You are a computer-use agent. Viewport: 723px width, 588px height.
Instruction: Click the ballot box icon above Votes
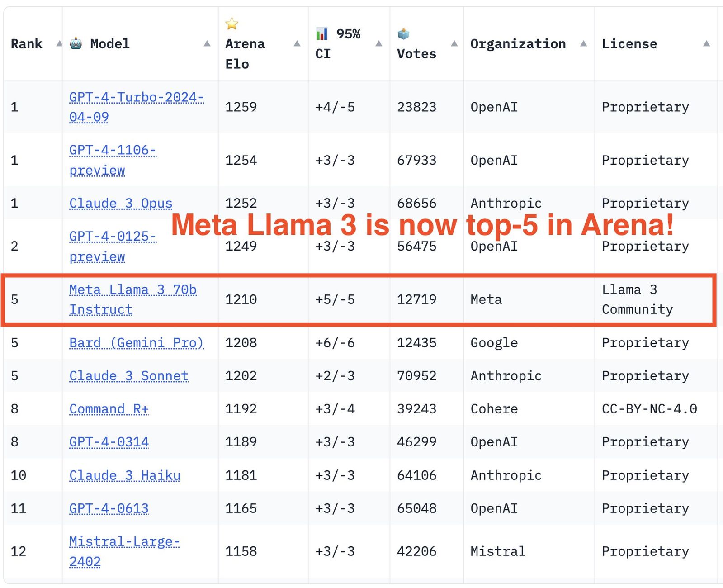pos(403,33)
